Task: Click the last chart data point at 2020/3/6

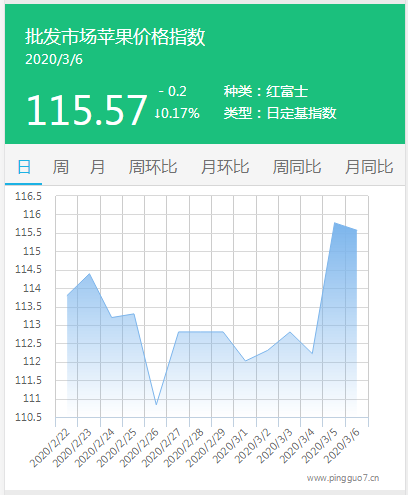Action: tap(357, 230)
